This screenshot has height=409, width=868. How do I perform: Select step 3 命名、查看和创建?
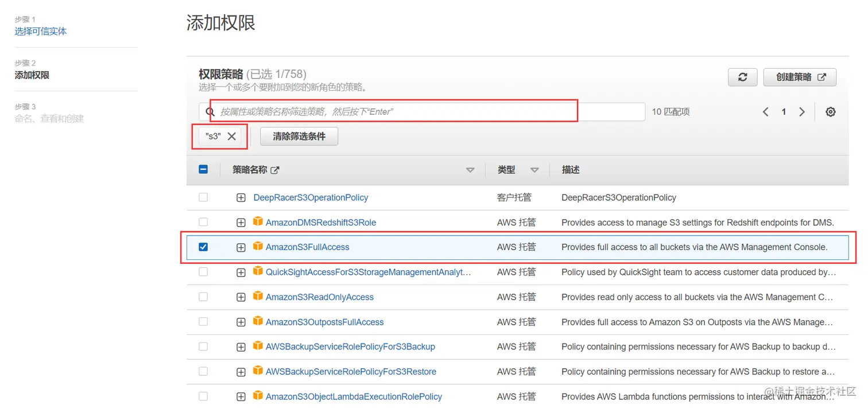pyautogui.click(x=49, y=119)
